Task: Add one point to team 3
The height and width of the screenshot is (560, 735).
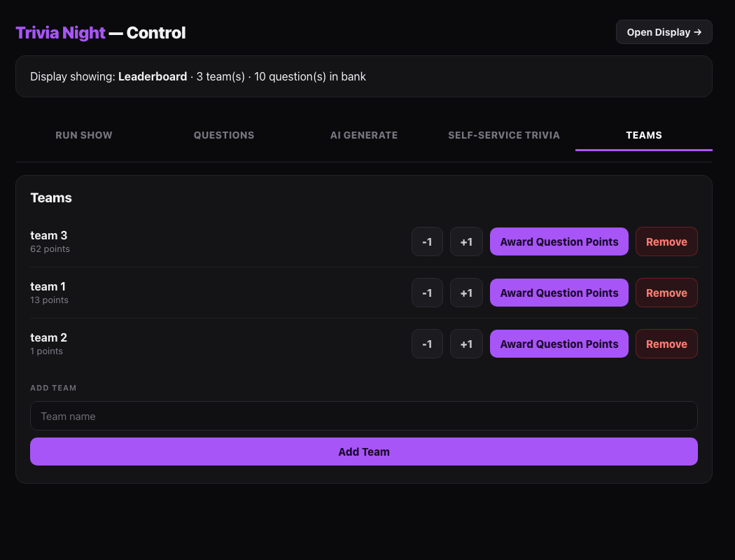Action: (x=466, y=241)
